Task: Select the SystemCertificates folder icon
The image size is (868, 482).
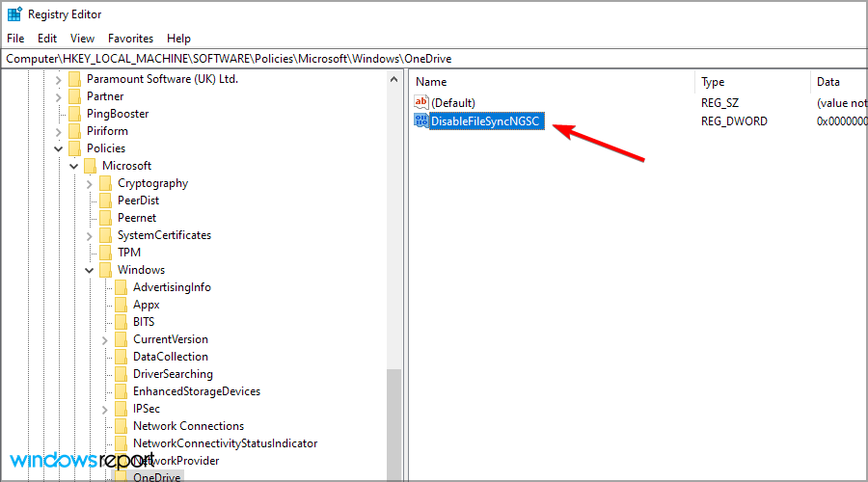Action: [x=106, y=235]
